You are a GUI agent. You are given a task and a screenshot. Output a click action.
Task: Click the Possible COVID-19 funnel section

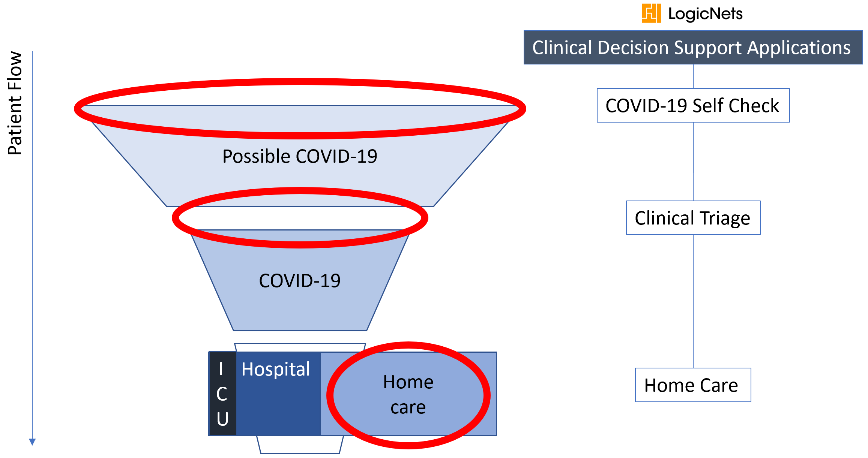pos(300,156)
